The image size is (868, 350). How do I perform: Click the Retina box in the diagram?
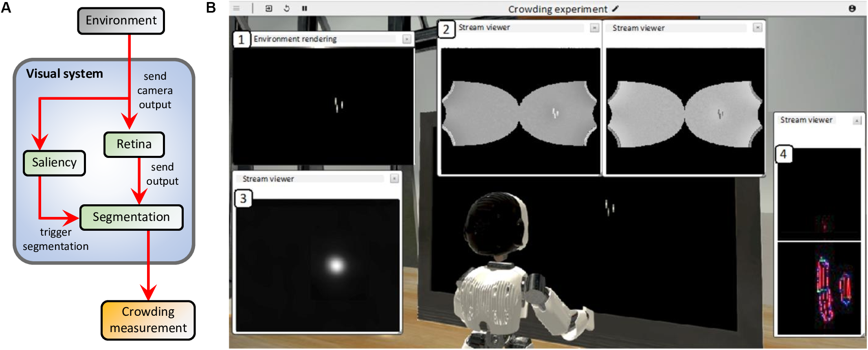coord(134,144)
